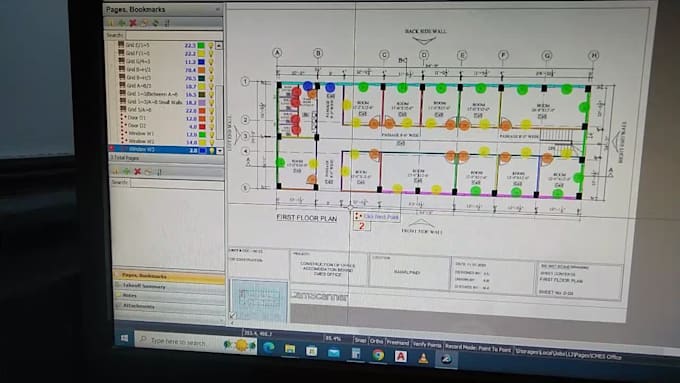Open VLC media player from the taskbar
Screen dimensions: 680x383
click(423, 358)
